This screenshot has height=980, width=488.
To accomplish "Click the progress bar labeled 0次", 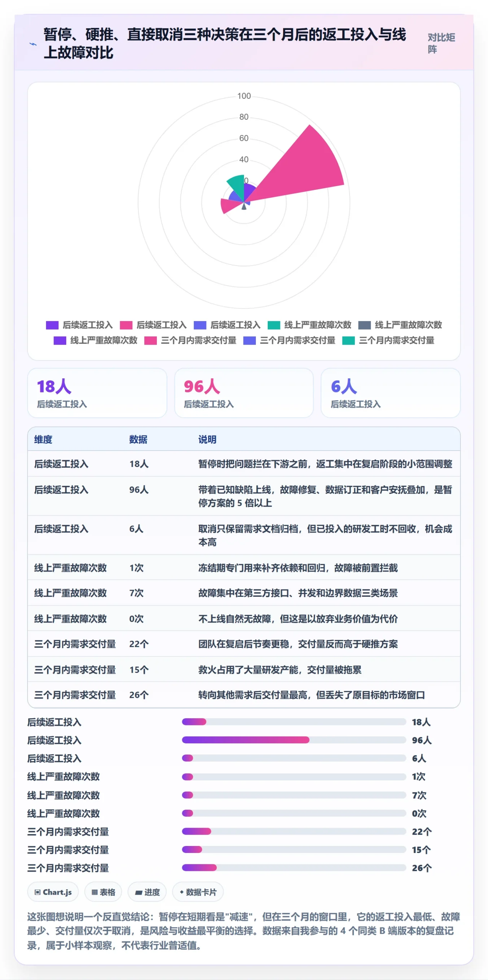I will (x=294, y=813).
